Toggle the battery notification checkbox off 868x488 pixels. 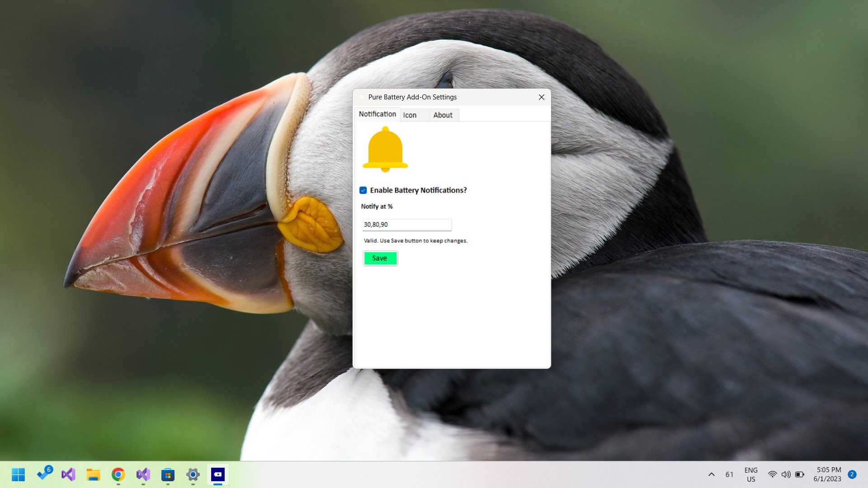(x=363, y=190)
